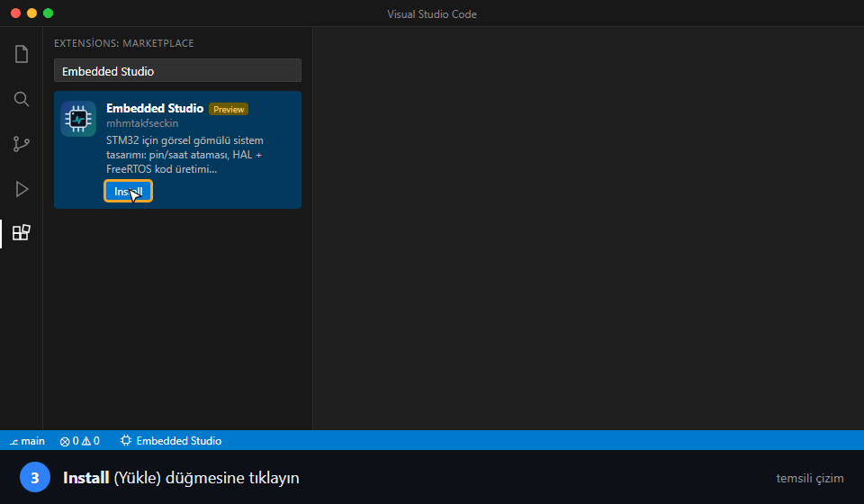Open the Source Control branch icon
The height and width of the screenshot is (504, 864).
(22, 144)
